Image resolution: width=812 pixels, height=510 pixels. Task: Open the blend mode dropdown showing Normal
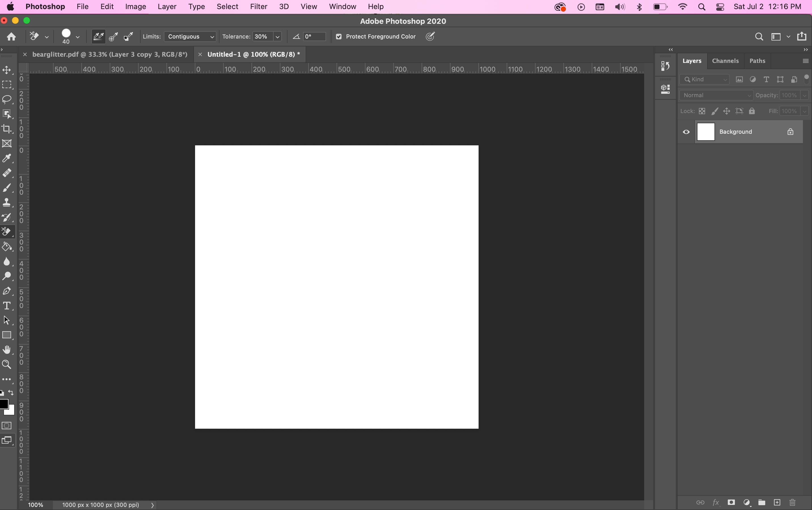(716, 95)
